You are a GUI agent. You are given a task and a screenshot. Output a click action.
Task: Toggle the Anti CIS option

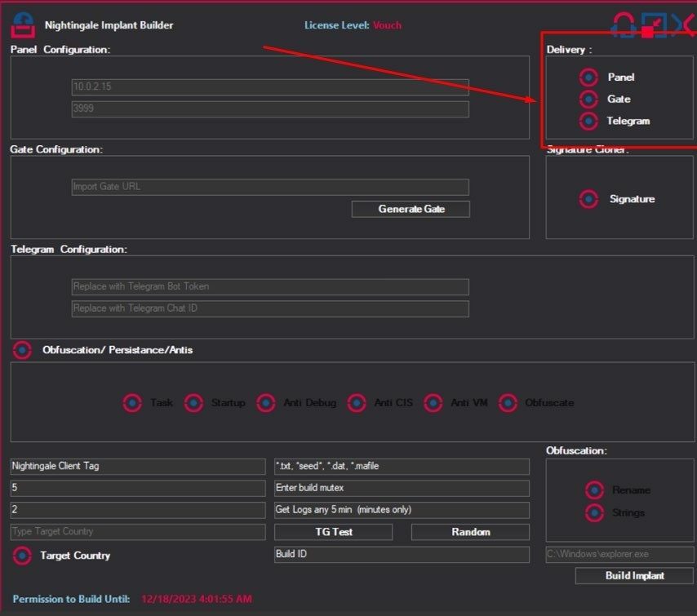tap(357, 403)
